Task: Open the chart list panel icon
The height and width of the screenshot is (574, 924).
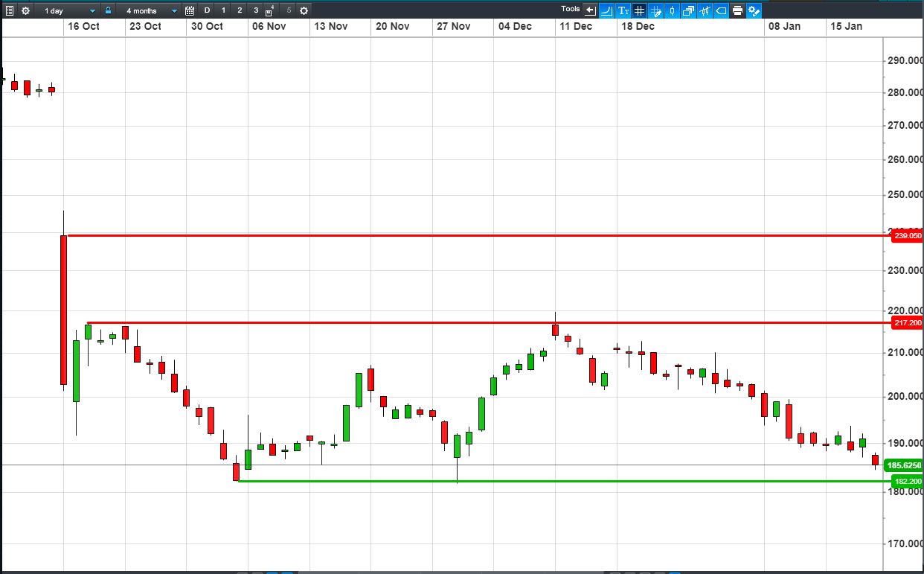Action: click(10, 10)
